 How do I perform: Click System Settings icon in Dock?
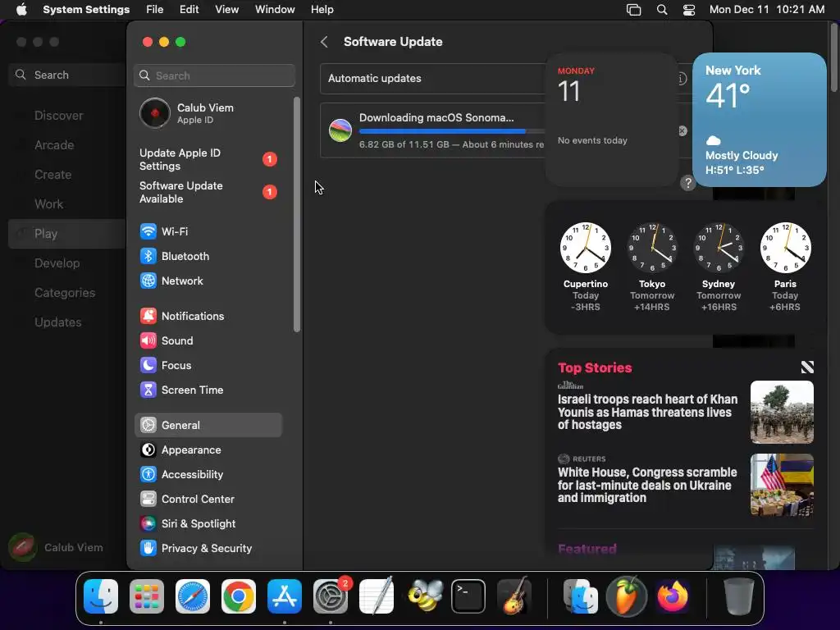331,596
